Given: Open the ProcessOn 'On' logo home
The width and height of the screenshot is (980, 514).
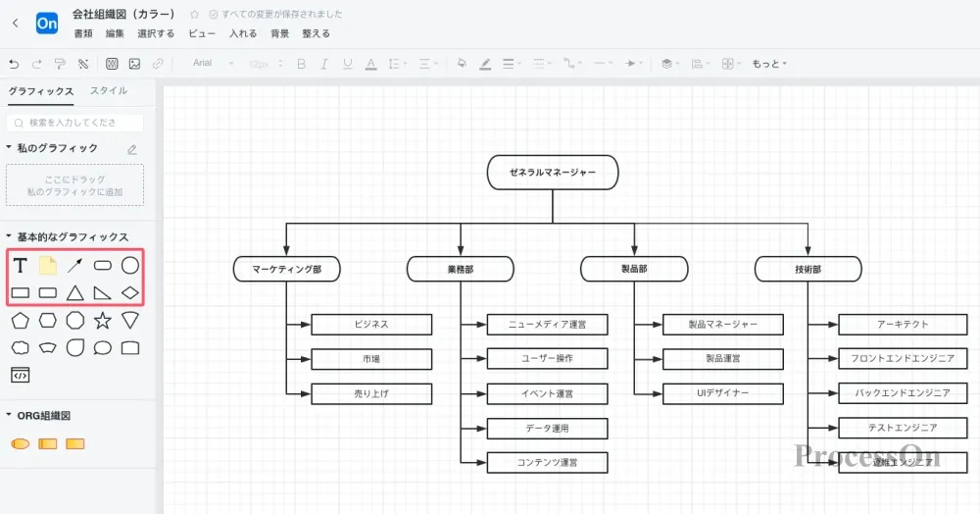Looking at the screenshot, I should (x=47, y=24).
